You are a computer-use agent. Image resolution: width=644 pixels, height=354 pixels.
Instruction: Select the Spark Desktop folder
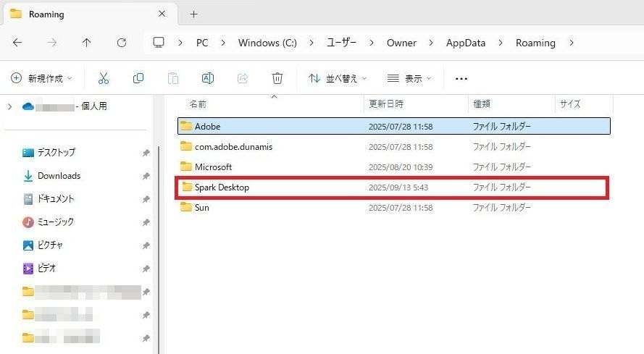[222, 187]
